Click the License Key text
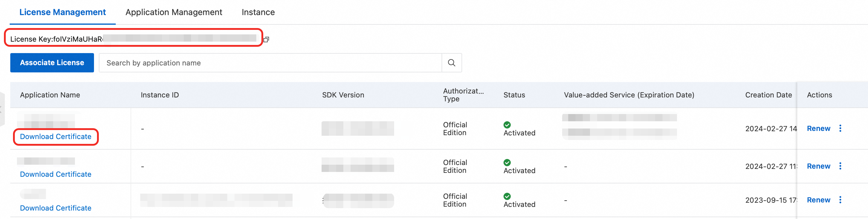868x219 pixels. click(x=57, y=39)
